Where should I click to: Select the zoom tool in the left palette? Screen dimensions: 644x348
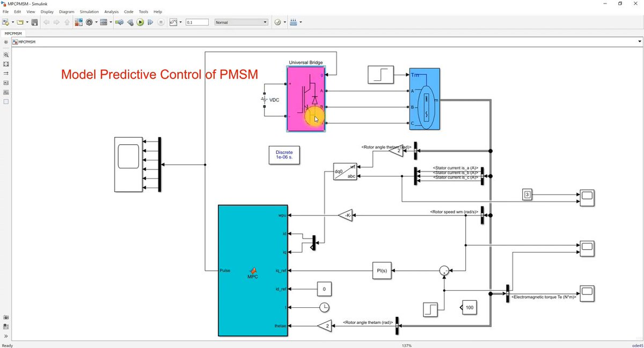click(x=6, y=55)
